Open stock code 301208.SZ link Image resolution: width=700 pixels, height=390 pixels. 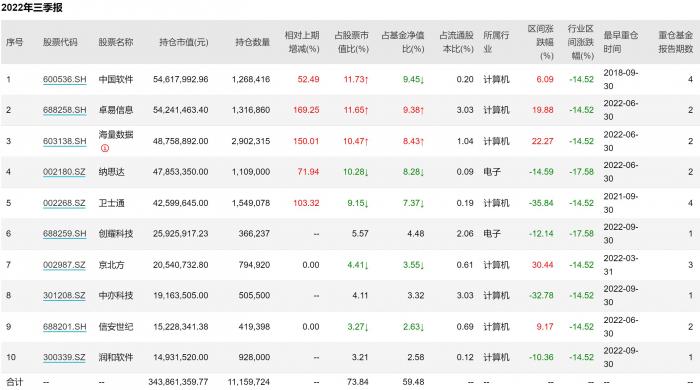[x=64, y=295]
